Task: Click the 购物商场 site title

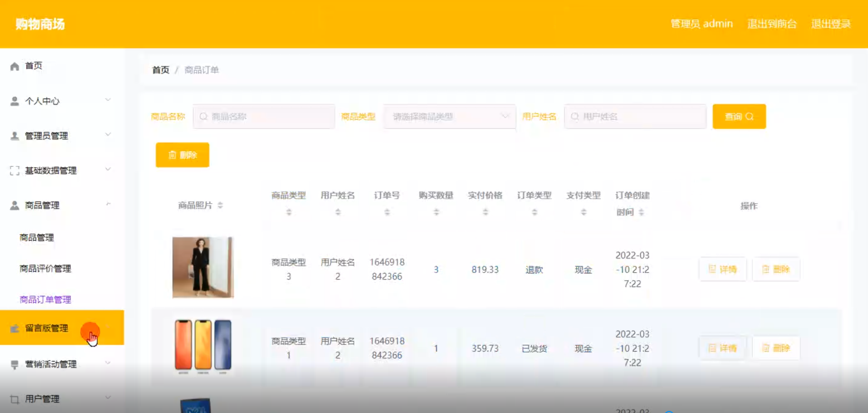Action: tap(40, 24)
